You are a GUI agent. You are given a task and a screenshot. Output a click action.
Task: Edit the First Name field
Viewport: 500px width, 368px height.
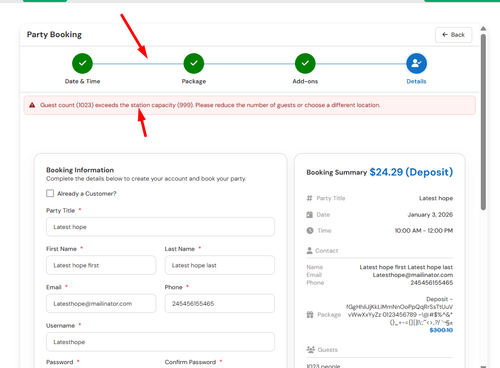(101, 265)
